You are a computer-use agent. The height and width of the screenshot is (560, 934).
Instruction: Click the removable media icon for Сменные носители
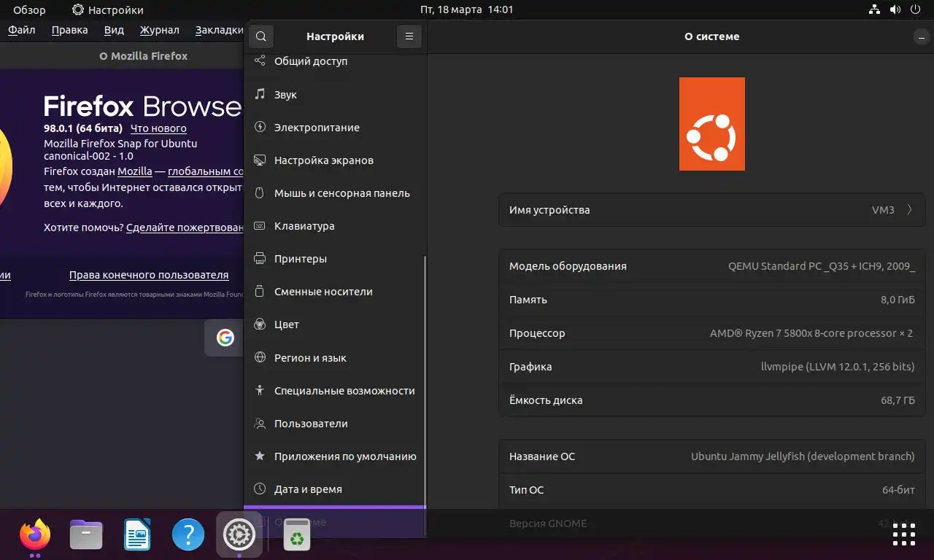tap(259, 292)
